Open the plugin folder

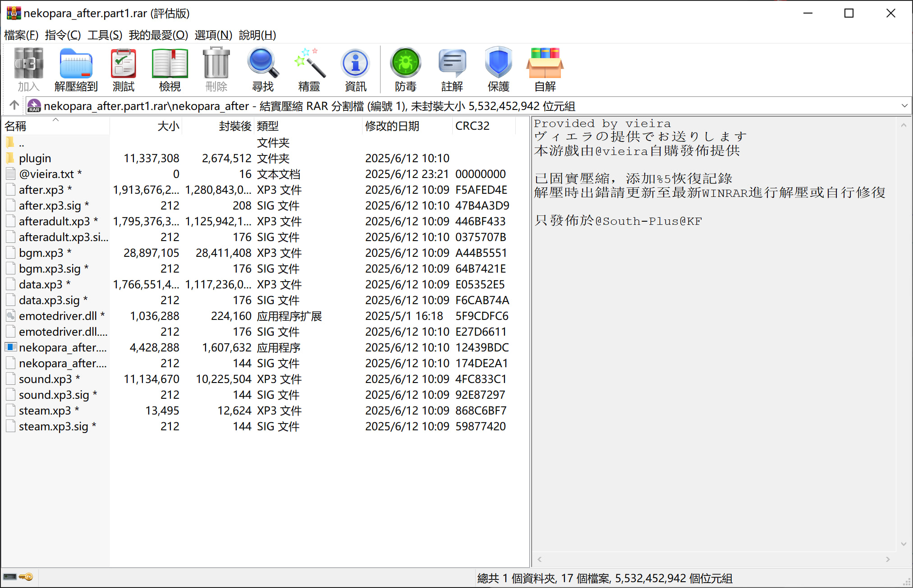click(x=35, y=158)
